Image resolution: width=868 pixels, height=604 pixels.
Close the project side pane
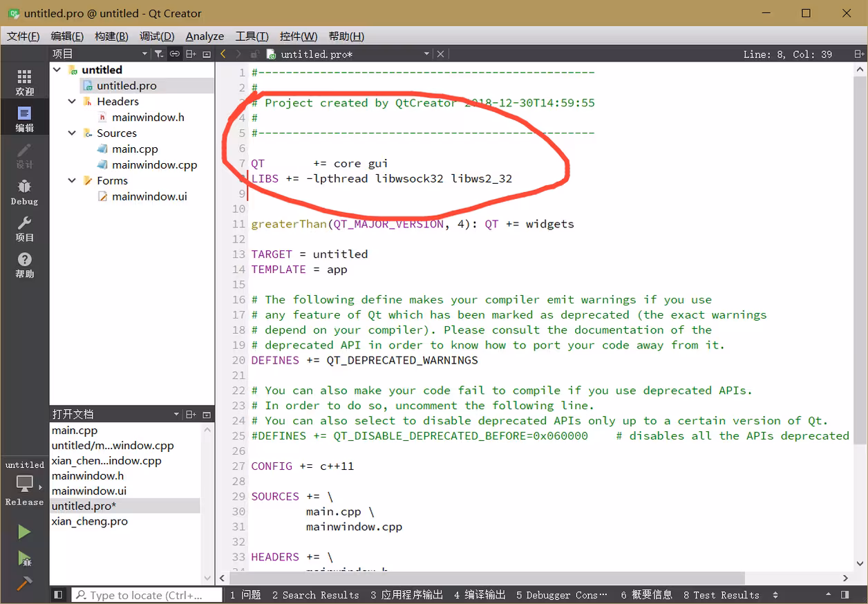point(206,54)
